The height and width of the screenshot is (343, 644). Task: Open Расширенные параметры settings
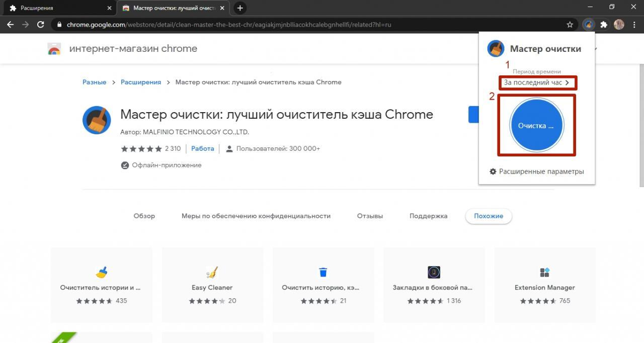(536, 171)
